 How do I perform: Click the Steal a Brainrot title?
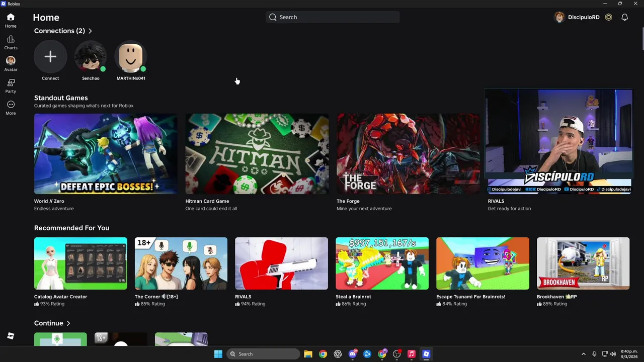click(x=353, y=297)
